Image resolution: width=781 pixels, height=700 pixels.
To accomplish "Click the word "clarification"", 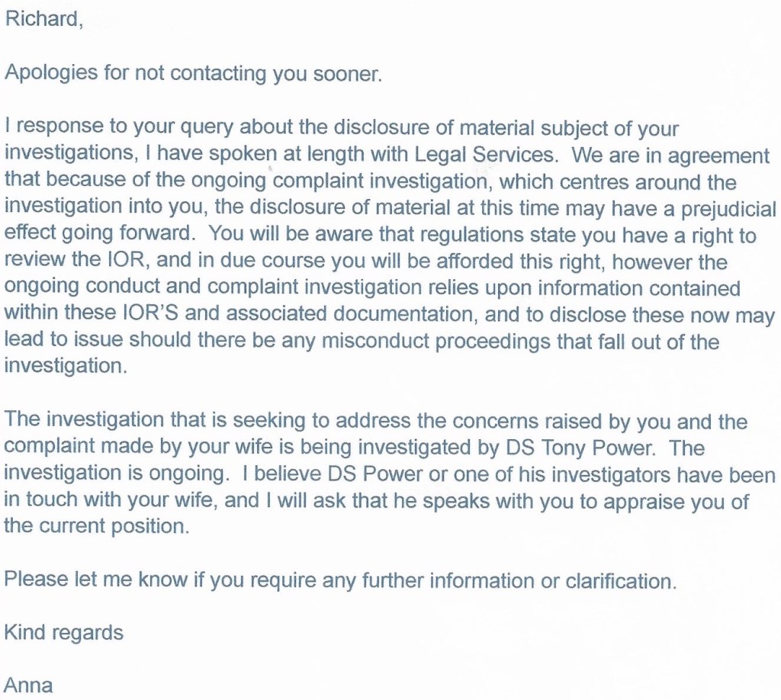I will click(619, 580).
